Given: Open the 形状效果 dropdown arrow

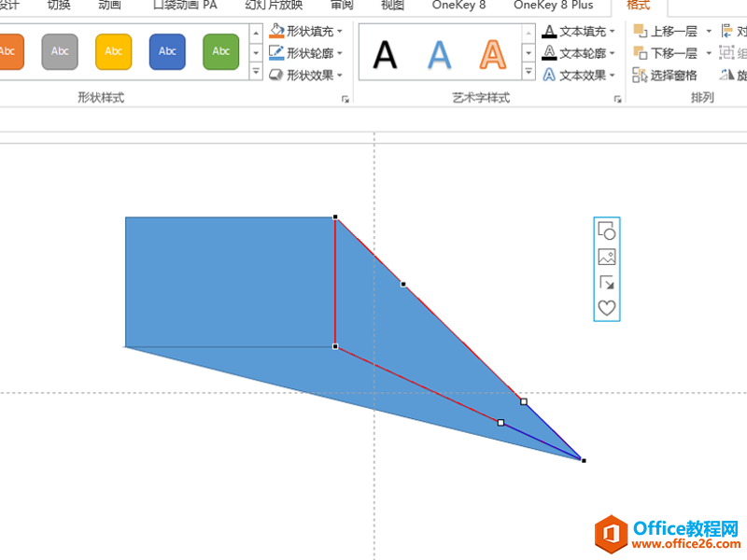Looking at the screenshot, I should pos(340,76).
